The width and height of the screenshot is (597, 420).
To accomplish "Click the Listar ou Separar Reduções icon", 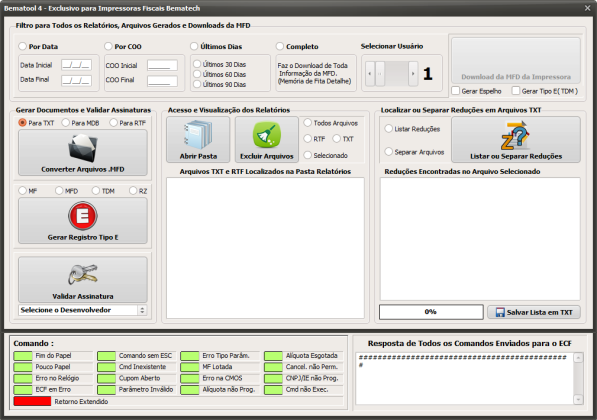I will [516, 136].
